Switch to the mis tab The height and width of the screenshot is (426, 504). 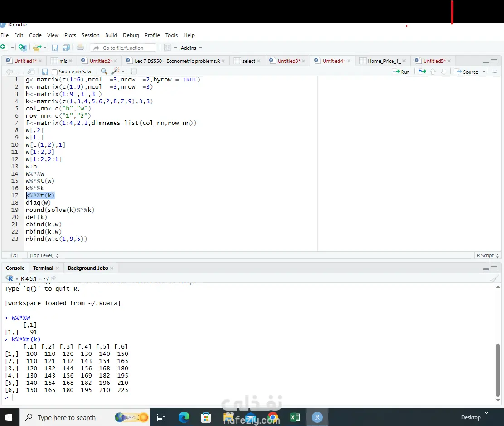[63, 61]
